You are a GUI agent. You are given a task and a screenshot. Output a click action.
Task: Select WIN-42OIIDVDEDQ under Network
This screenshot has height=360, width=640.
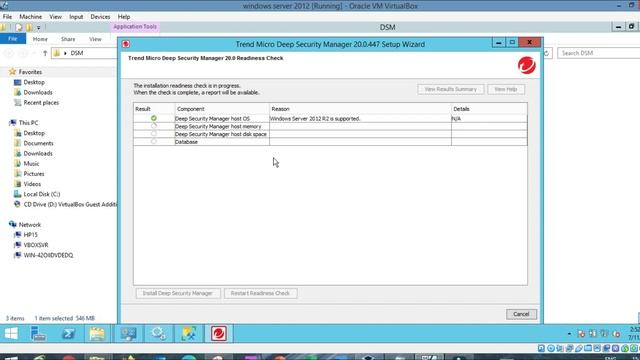coord(48,255)
